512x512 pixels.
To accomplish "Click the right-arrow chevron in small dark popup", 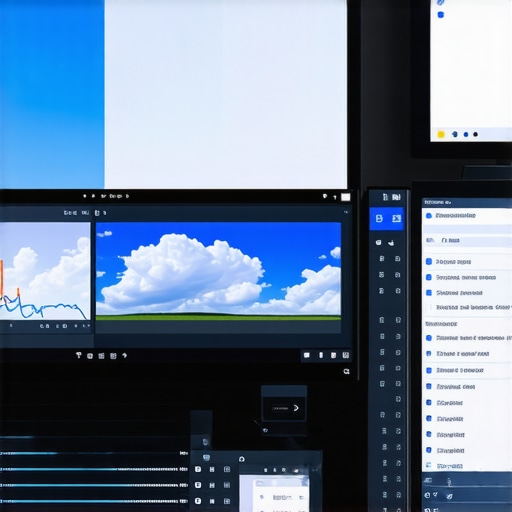I will (x=296, y=408).
